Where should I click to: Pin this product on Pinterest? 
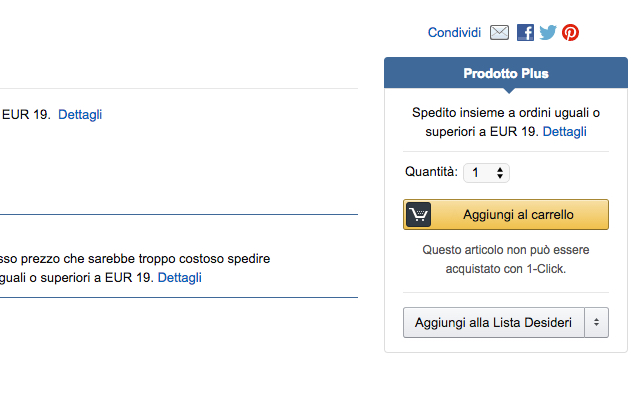(570, 33)
